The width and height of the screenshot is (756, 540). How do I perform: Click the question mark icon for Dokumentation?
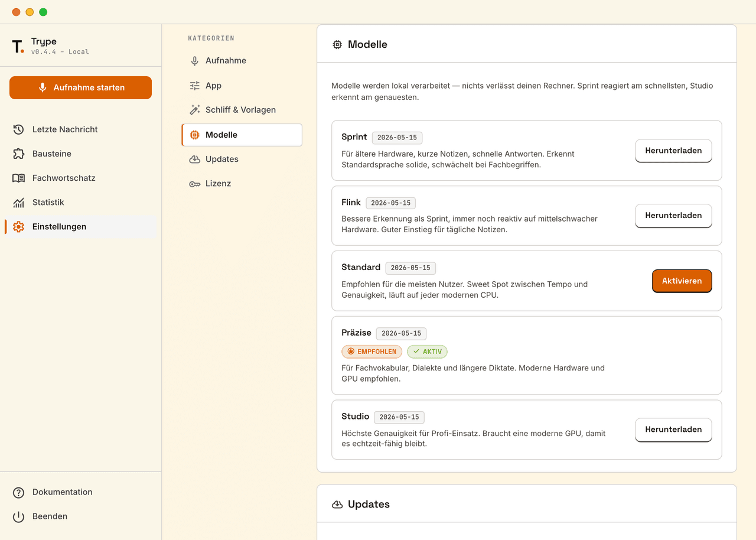19,492
